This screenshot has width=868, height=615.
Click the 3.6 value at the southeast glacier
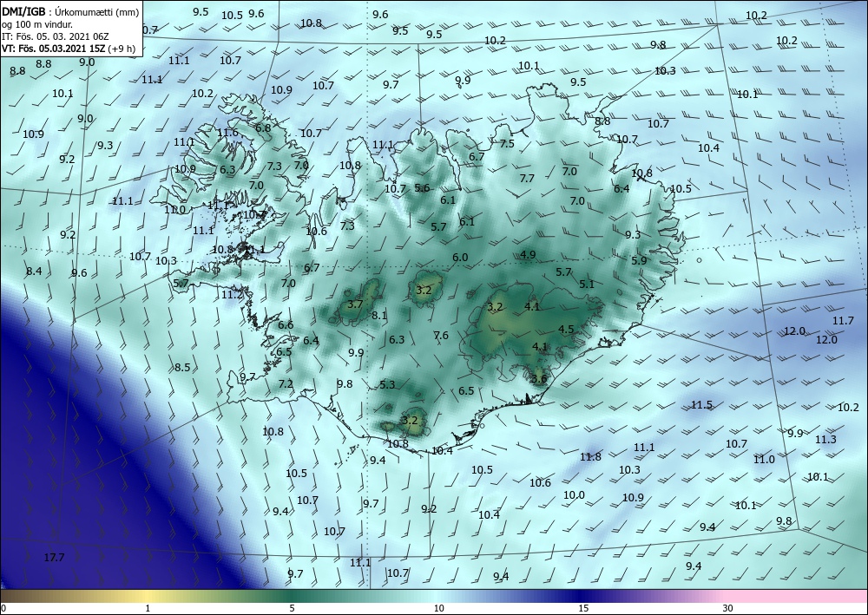[539, 379]
